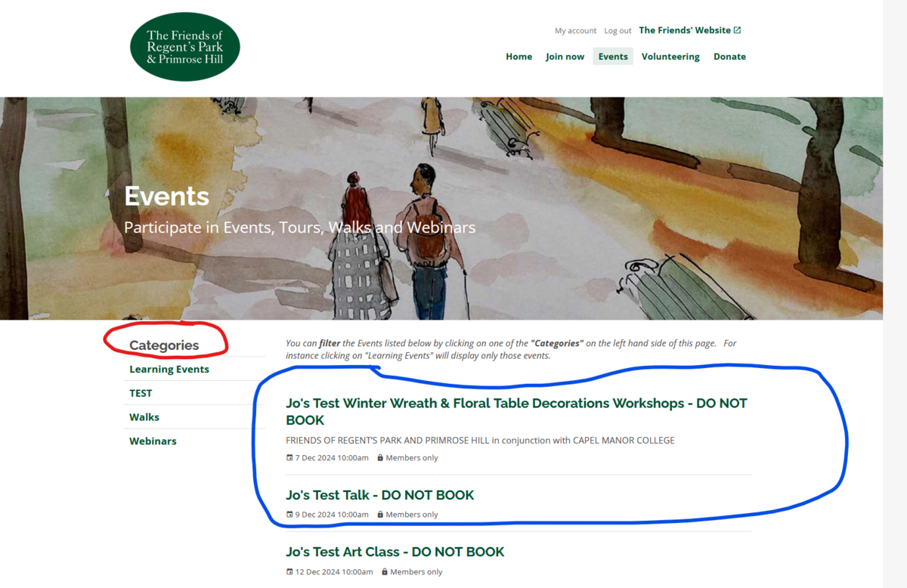This screenshot has height=588, width=907.
Task: Select the Events menu item
Action: coord(613,57)
